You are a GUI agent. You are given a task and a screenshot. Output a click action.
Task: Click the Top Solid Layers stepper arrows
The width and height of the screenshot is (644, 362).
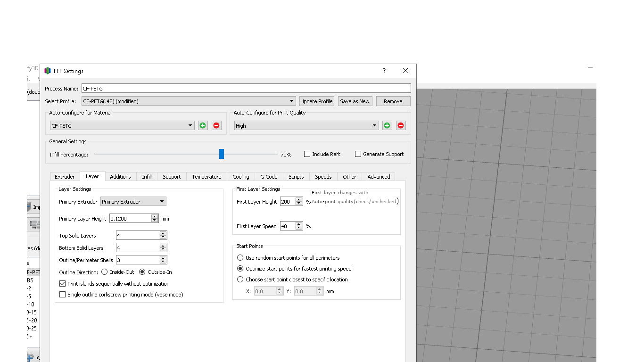point(163,235)
